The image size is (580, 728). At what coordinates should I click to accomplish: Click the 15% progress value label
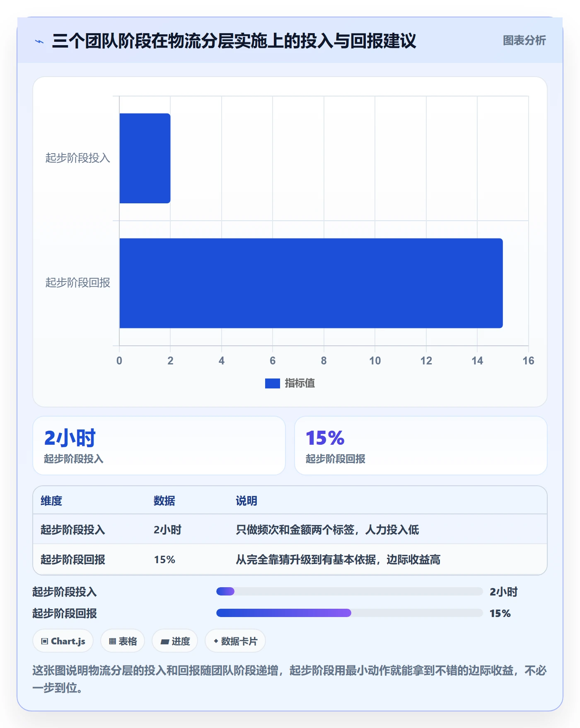click(x=500, y=613)
